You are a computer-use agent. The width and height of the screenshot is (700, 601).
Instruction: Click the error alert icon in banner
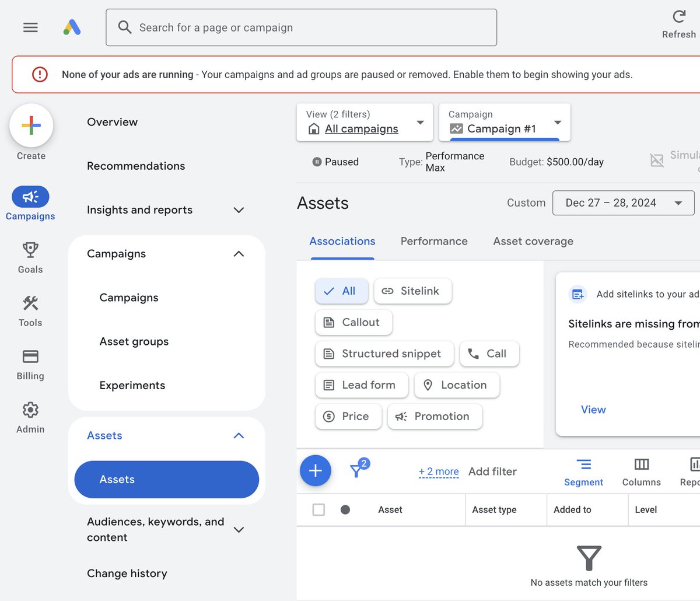click(x=40, y=75)
